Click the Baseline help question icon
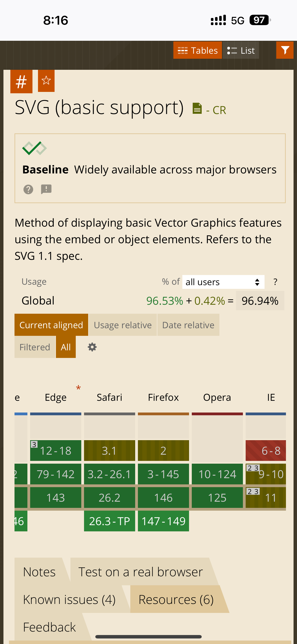Screen dimensions: 297x644 coord(28,190)
